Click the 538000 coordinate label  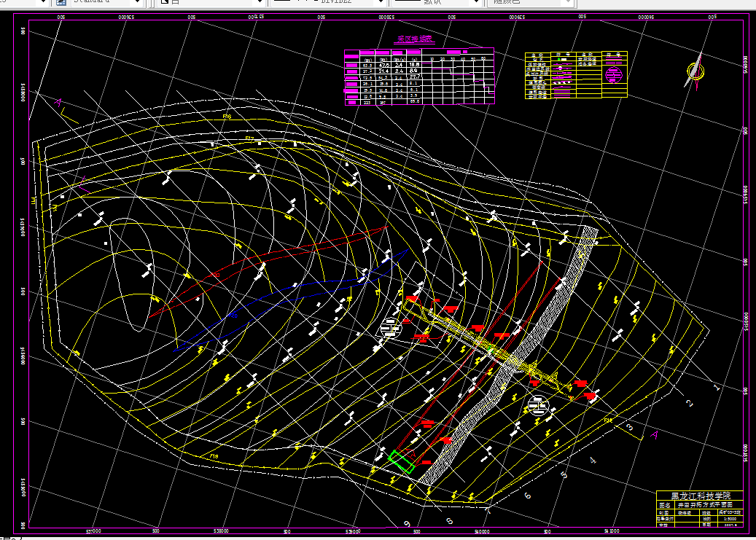pos(220,531)
